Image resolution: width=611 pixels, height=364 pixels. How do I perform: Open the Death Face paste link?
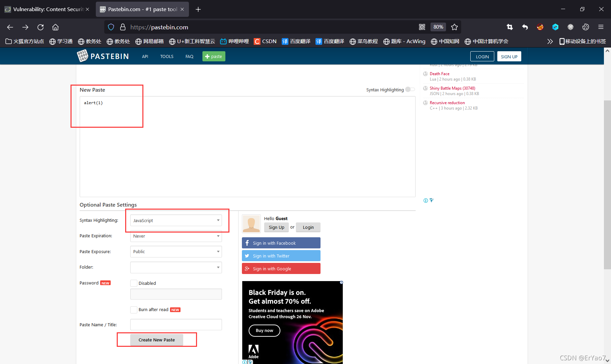tap(439, 74)
